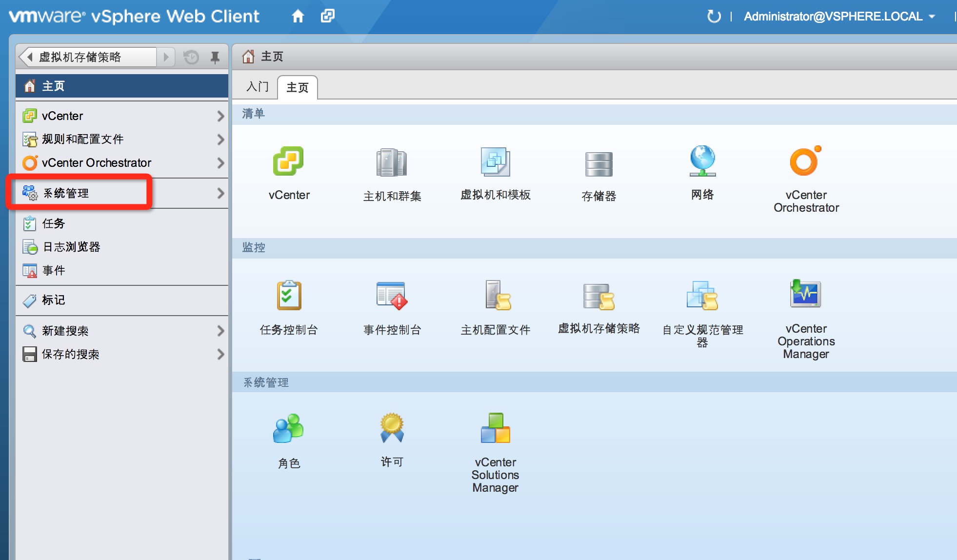Expand the 新建搜索 row chevron

coord(220,331)
